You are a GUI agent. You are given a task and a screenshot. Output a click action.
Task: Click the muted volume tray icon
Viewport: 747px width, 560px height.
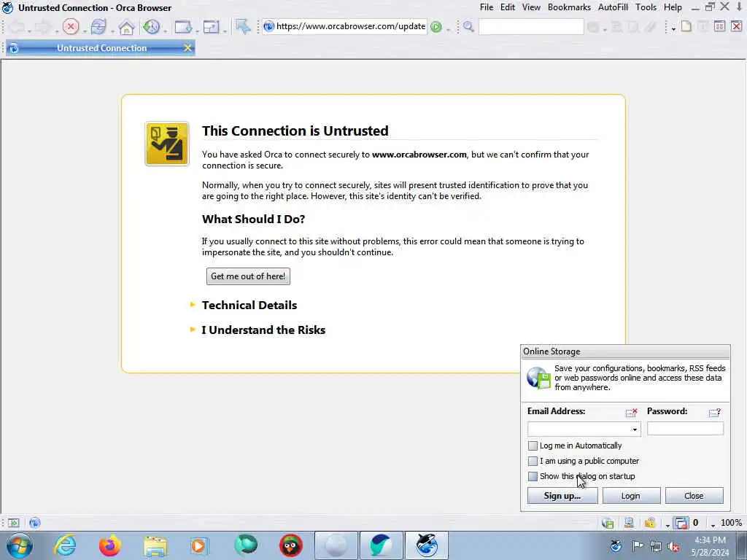click(x=673, y=547)
